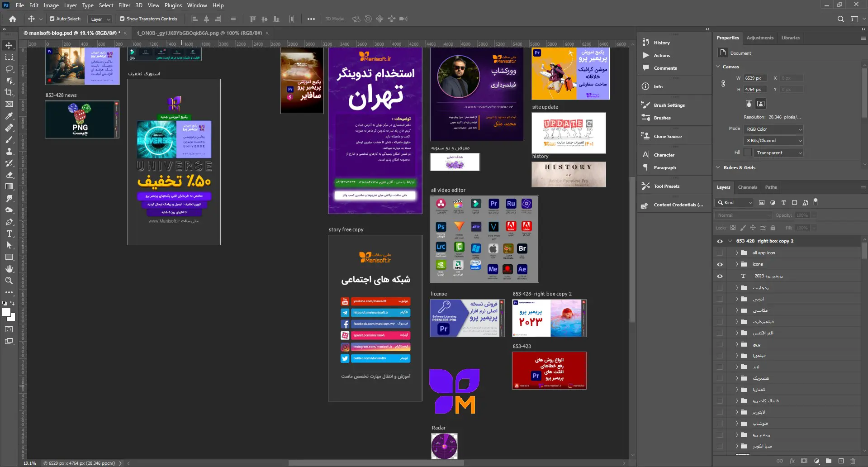
Task: Open the 8 Bits/Channel dropdown
Action: tap(773, 141)
